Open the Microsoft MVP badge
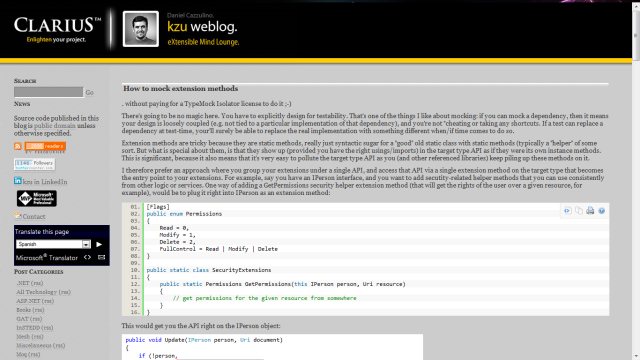Image resolution: width=640 pixels, height=360 pixels. (37, 198)
